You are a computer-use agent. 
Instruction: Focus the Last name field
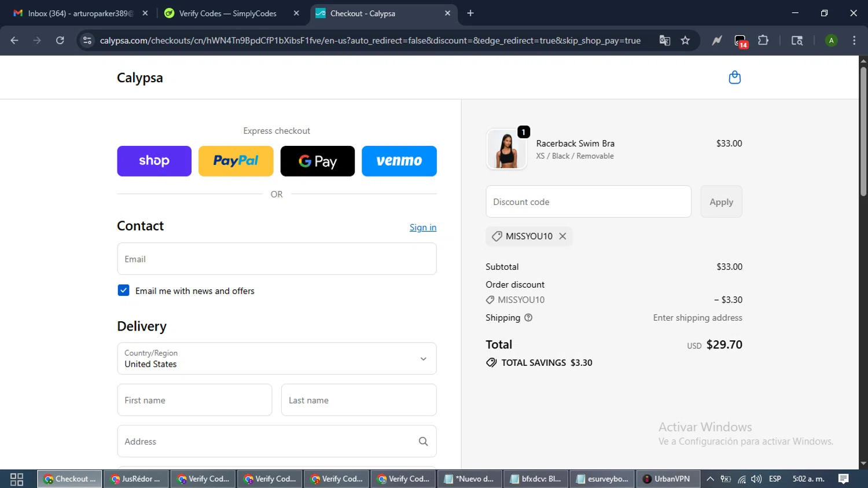pos(359,400)
